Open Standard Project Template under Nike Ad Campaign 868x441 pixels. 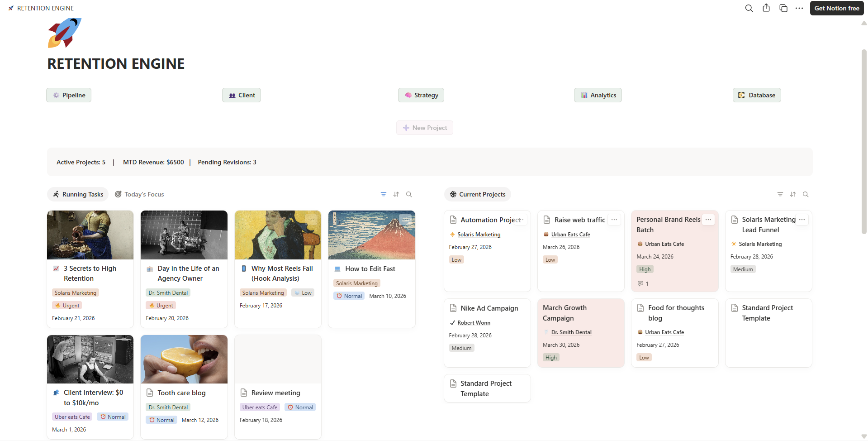coord(487,388)
